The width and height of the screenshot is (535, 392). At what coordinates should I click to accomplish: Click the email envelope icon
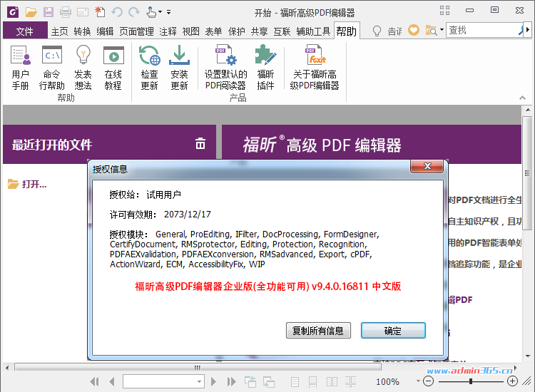pyautogui.click(x=83, y=13)
